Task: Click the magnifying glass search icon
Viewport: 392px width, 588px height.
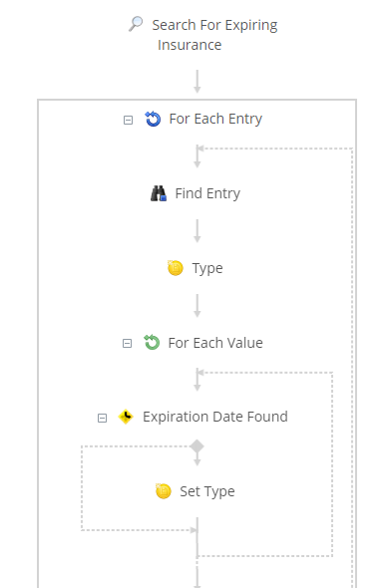Action: [x=136, y=24]
